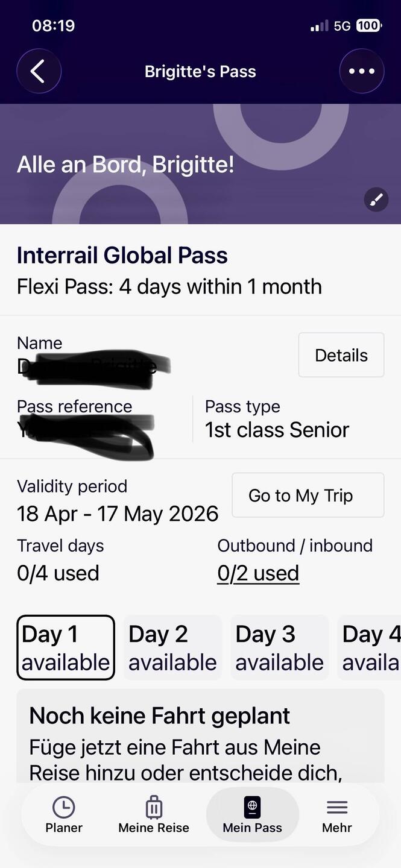Select the Day 1 available tab
401x868 pixels.
click(66, 647)
